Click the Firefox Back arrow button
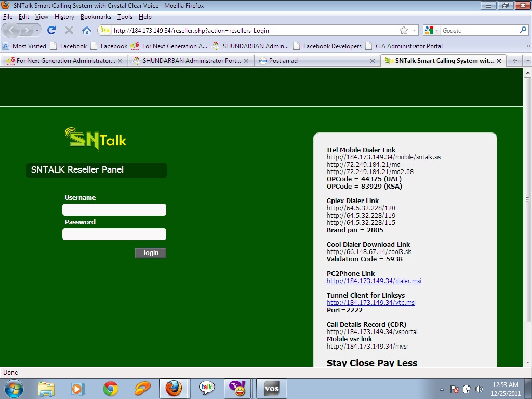The image size is (532, 399). tap(10, 31)
